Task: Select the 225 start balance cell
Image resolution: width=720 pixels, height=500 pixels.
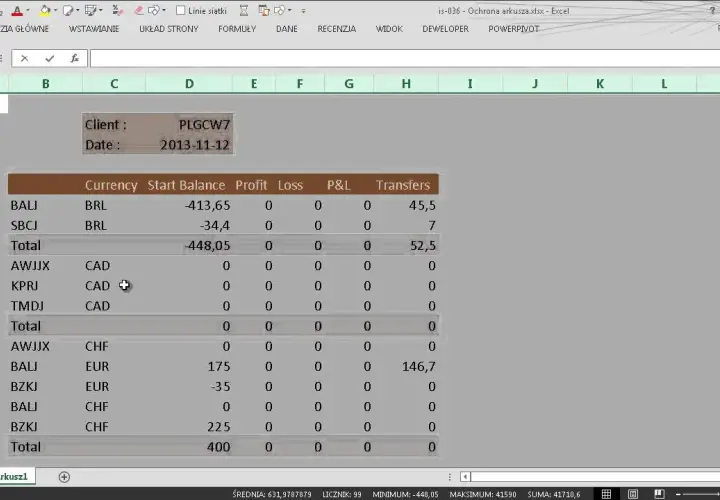Action: (189, 427)
